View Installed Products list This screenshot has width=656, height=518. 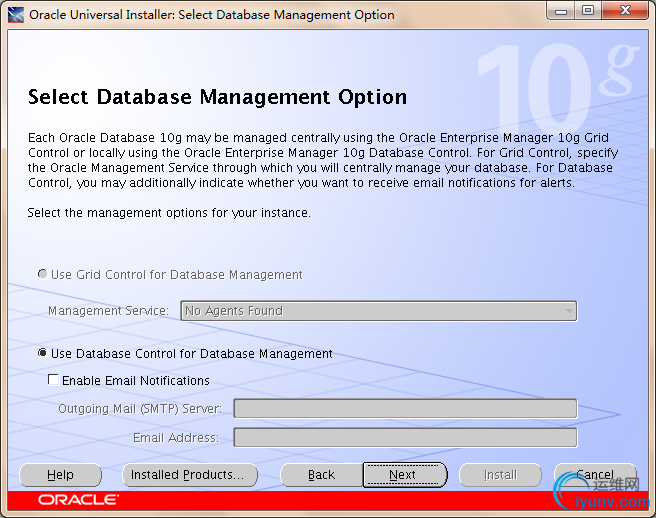[190, 475]
